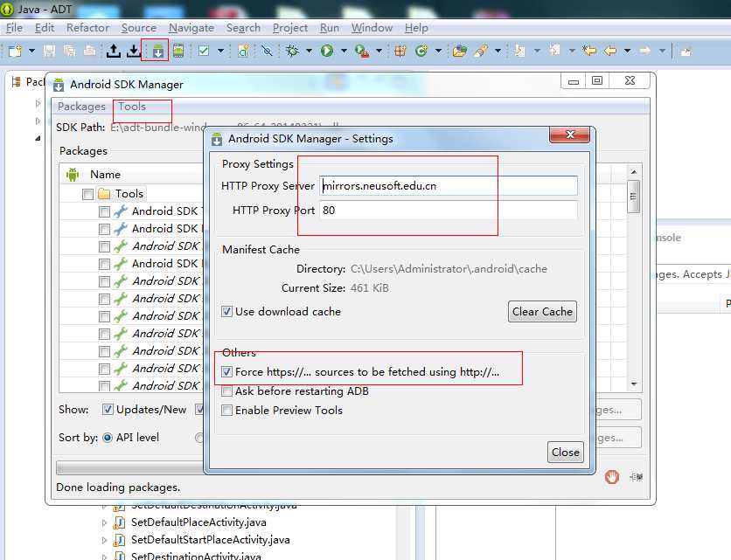
Task: Open the Run configurations dropdown arrow
Action: 344,51
